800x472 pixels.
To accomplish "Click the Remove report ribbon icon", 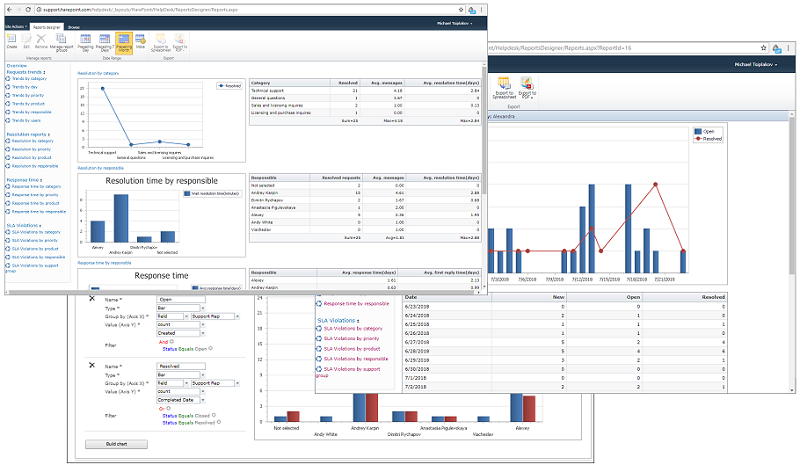I will click(x=41, y=41).
